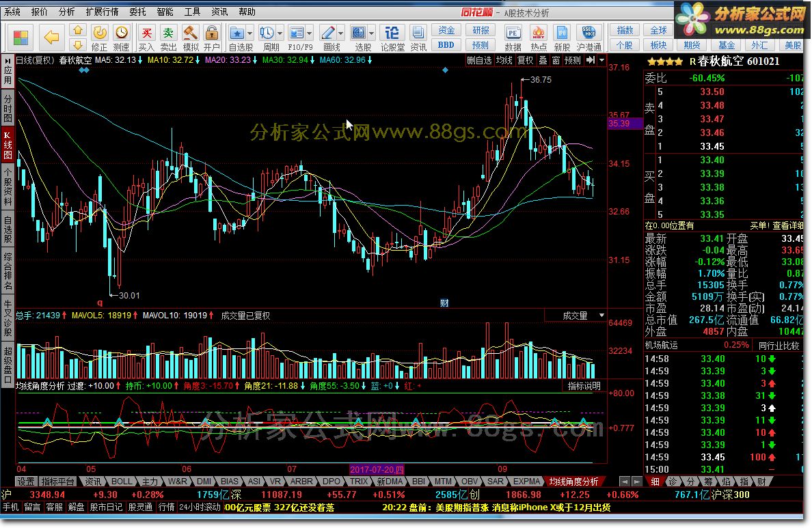Click the jump-to-end arrow icon in chart header

[591, 60]
